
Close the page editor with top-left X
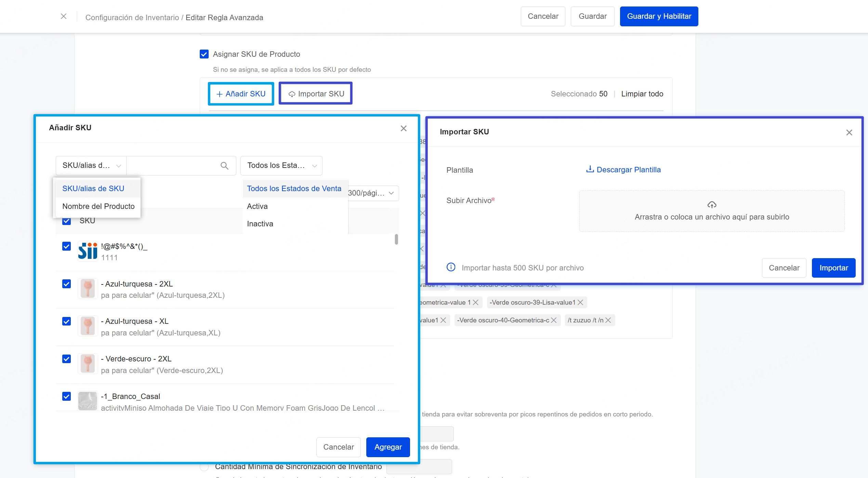64,16
